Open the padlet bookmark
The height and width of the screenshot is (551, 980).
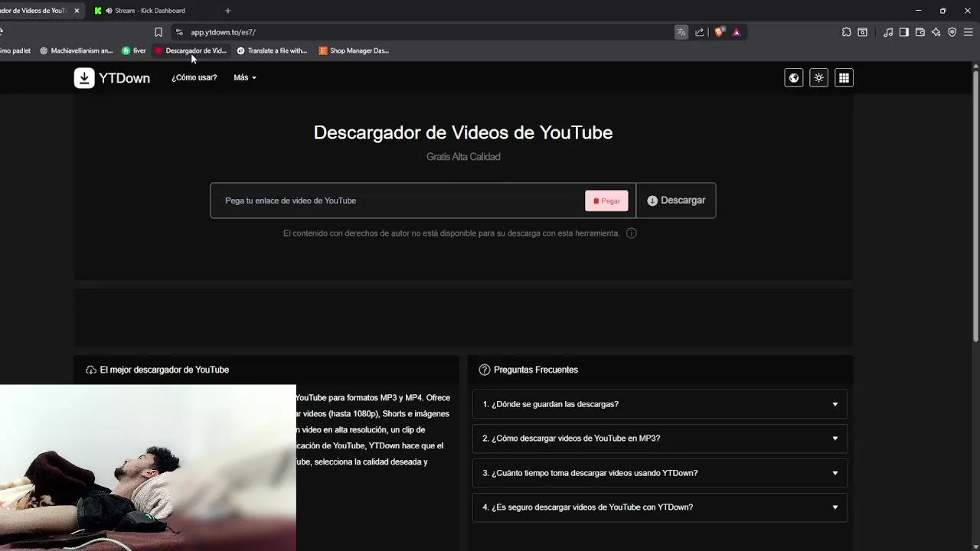tap(15, 51)
